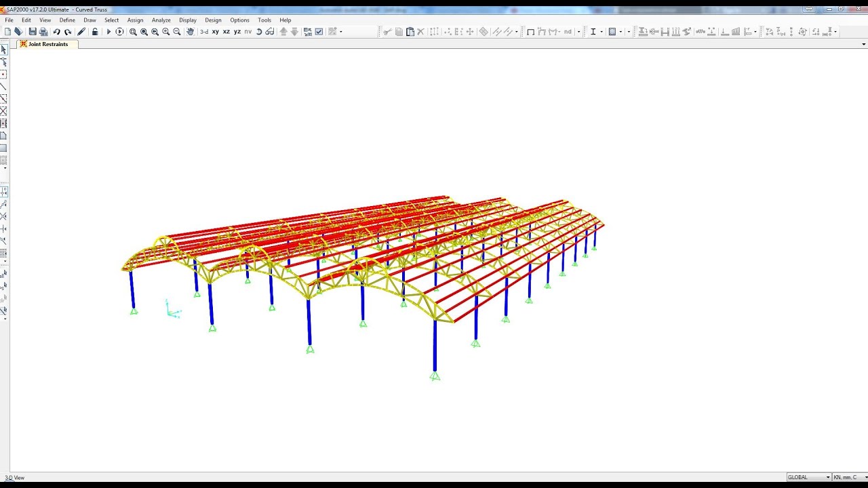The width and height of the screenshot is (868, 488).
Task: Open the Analyze menu
Action: coord(161,20)
